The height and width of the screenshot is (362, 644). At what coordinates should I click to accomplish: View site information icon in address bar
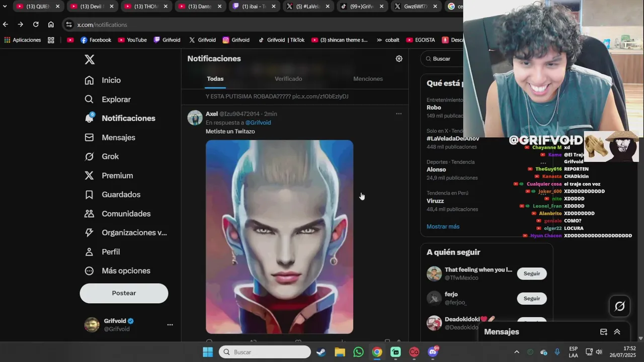point(69,24)
